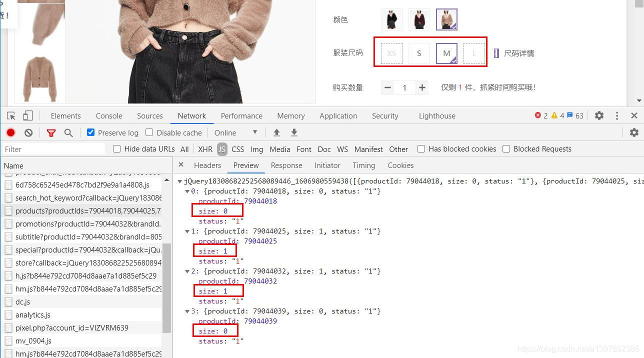Click the request list vertical scrollbar
This screenshot has width=644, height=358.
click(x=166, y=288)
